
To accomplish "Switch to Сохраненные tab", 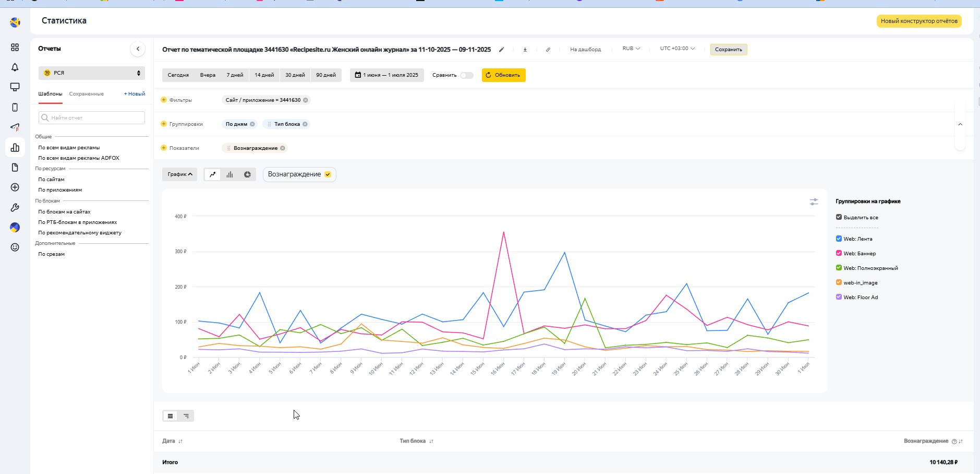I will click(86, 94).
